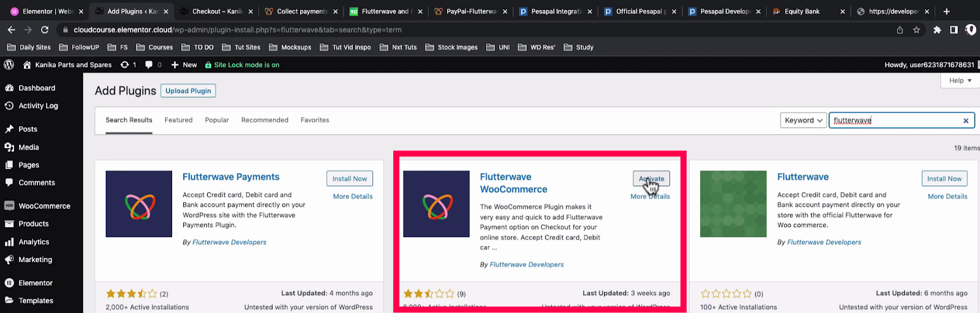Viewport: 980px width, 313px height.
Task: Switch to the Favorites tab
Action: tap(315, 120)
